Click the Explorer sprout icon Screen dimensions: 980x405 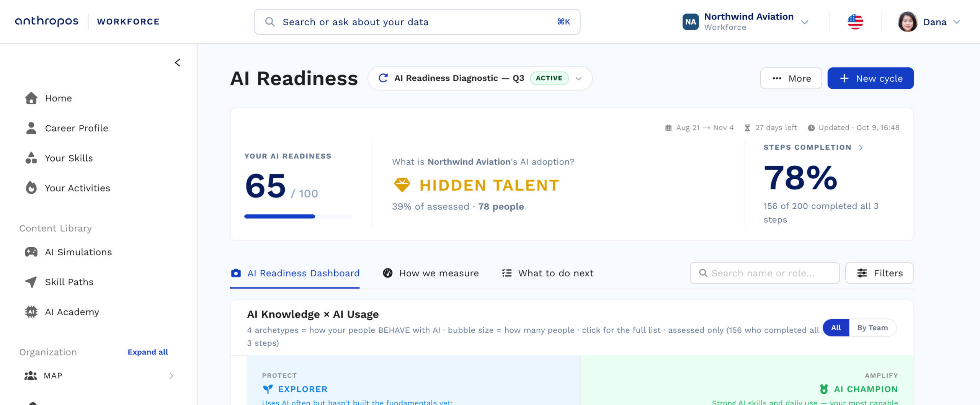tap(268, 389)
